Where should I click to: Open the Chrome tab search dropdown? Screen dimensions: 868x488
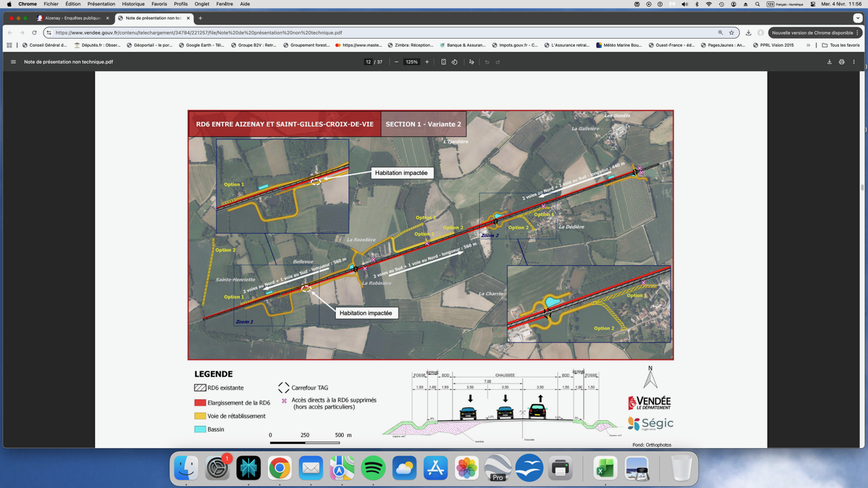tap(858, 18)
